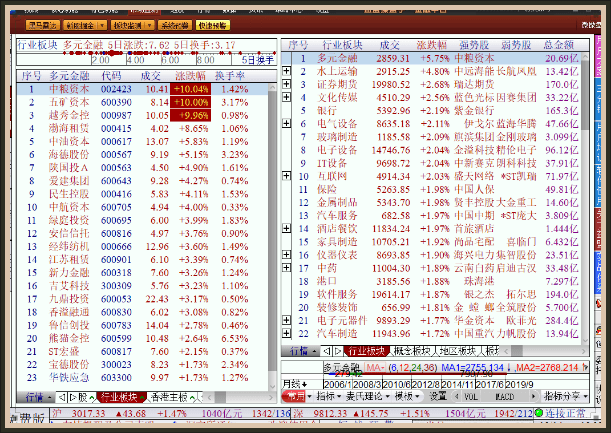Click the 快速预警 toolbar button
611x433 pixels.
click(x=213, y=25)
